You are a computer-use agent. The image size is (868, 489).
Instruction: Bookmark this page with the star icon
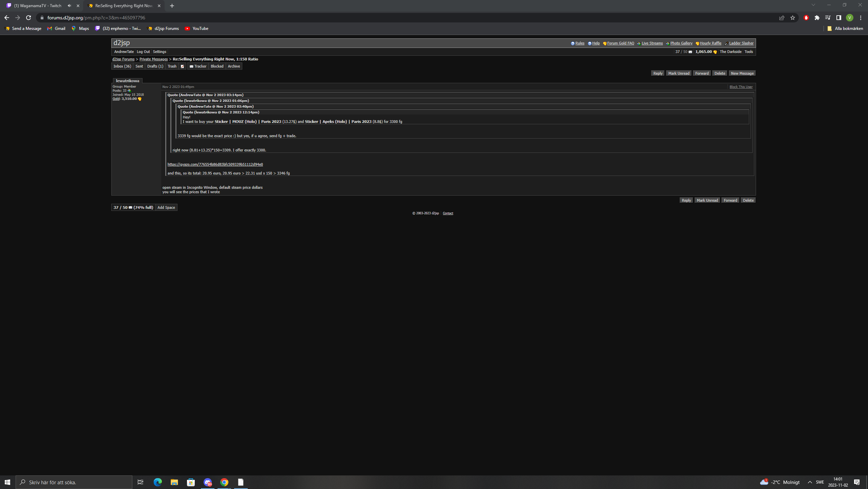tap(793, 18)
